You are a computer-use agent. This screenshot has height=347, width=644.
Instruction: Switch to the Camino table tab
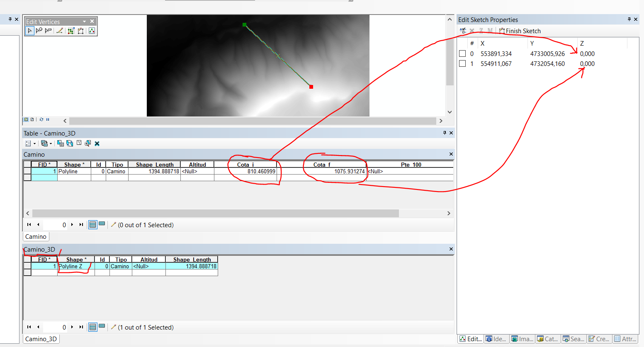click(x=36, y=236)
